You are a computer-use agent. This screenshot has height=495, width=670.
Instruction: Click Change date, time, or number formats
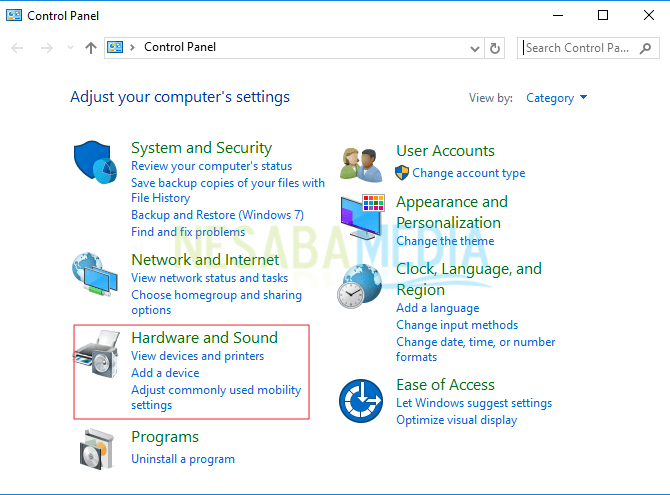[476, 349]
